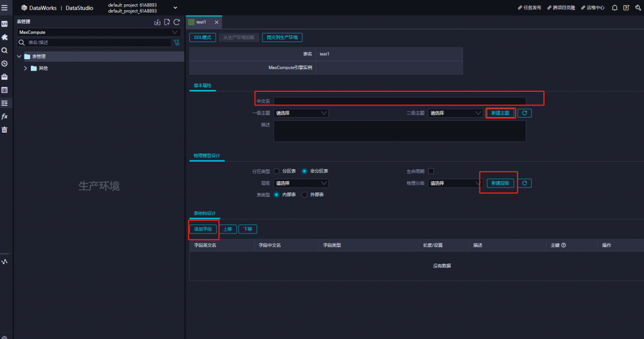Screen dimensions: 644x339
Task: Open the wrench settings icon in top bar
Action: click(x=638, y=8)
